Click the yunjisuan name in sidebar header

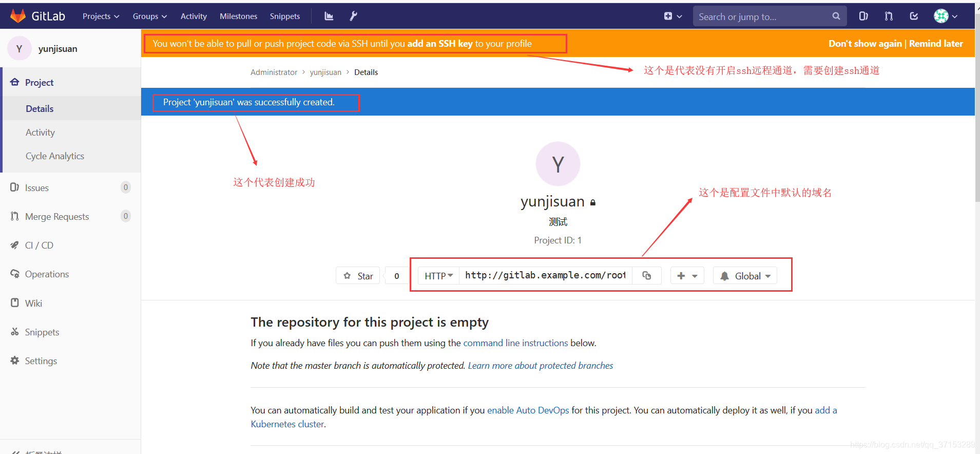click(x=58, y=49)
